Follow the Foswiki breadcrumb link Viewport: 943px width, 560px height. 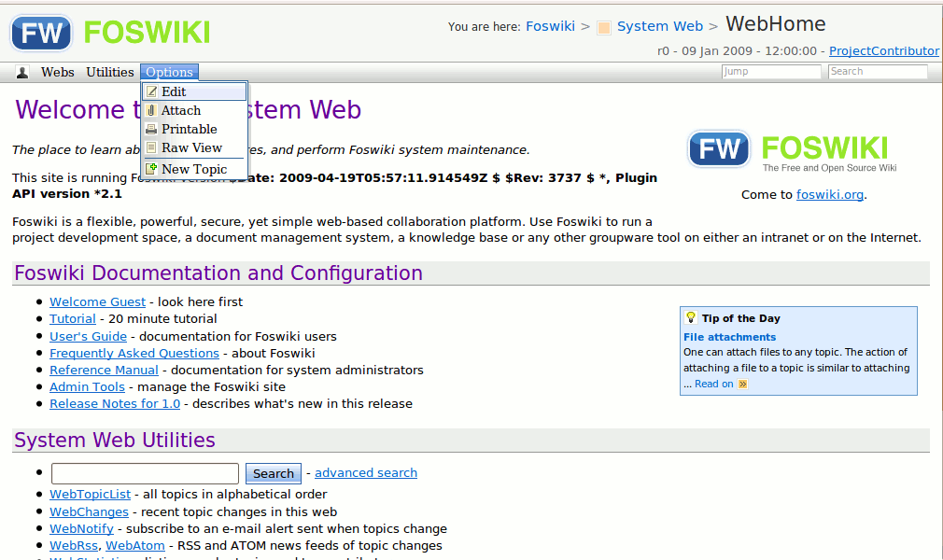click(550, 26)
